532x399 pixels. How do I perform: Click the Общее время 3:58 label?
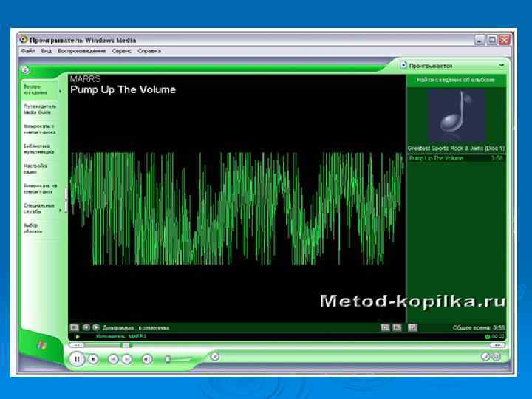(479, 328)
